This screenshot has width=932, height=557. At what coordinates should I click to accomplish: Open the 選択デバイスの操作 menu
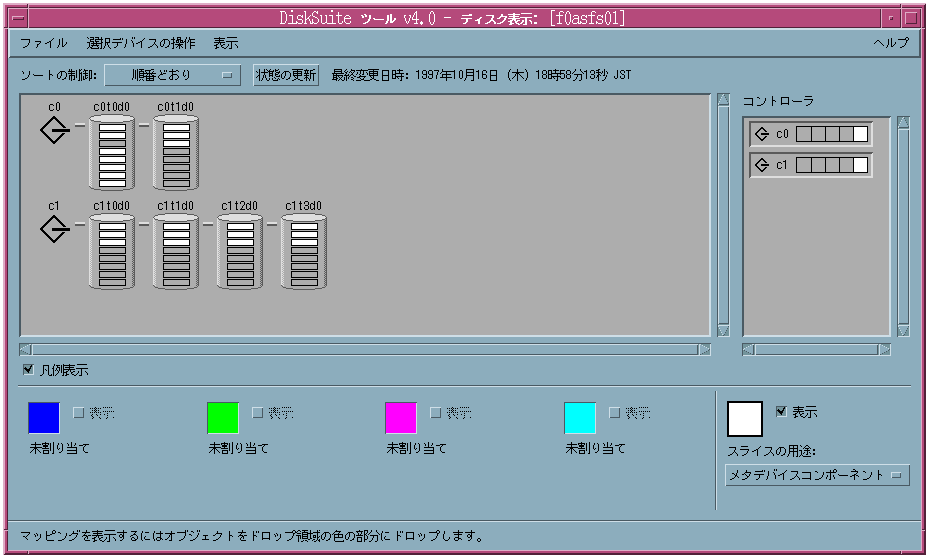click(141, 43)
